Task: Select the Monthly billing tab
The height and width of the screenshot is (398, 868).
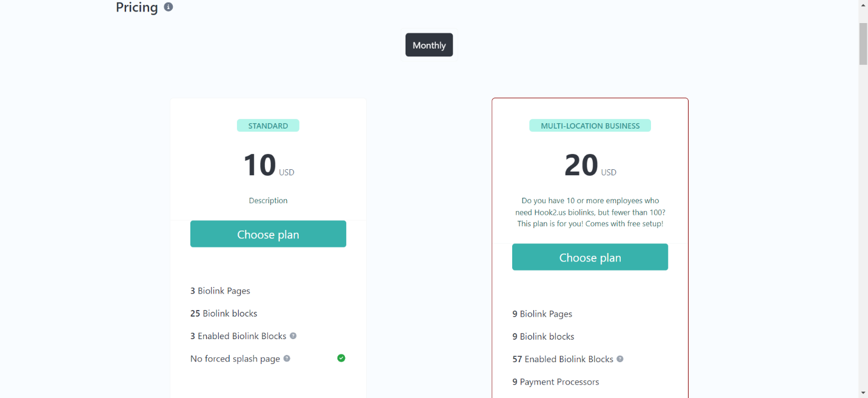Action: (x=429, y=45)
